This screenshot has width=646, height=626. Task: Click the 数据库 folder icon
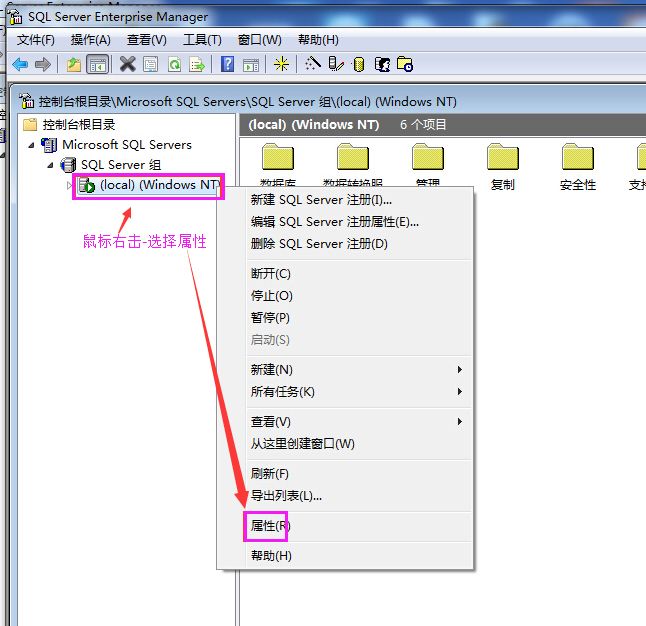pos(278,157)
